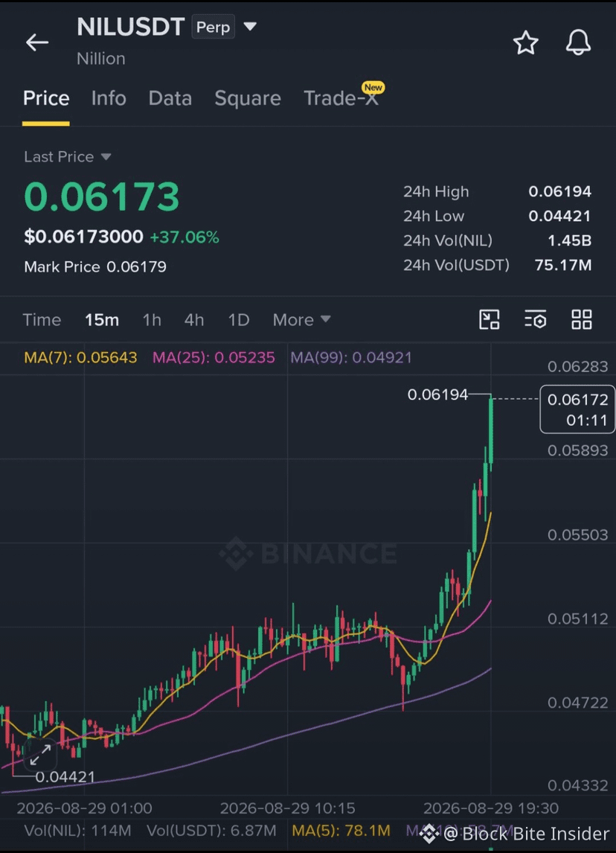Viewport: 616px width, 853px height.
Task: Open the Trade-X tab
Action: (341, 98)
